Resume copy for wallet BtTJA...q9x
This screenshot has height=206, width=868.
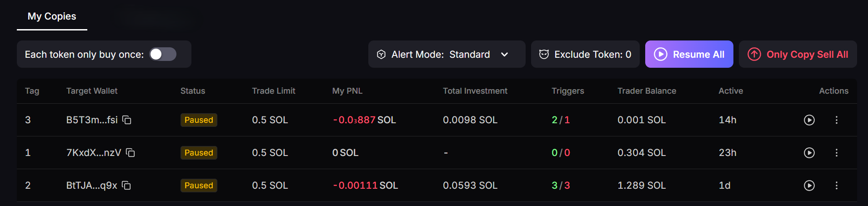point(809,186)
